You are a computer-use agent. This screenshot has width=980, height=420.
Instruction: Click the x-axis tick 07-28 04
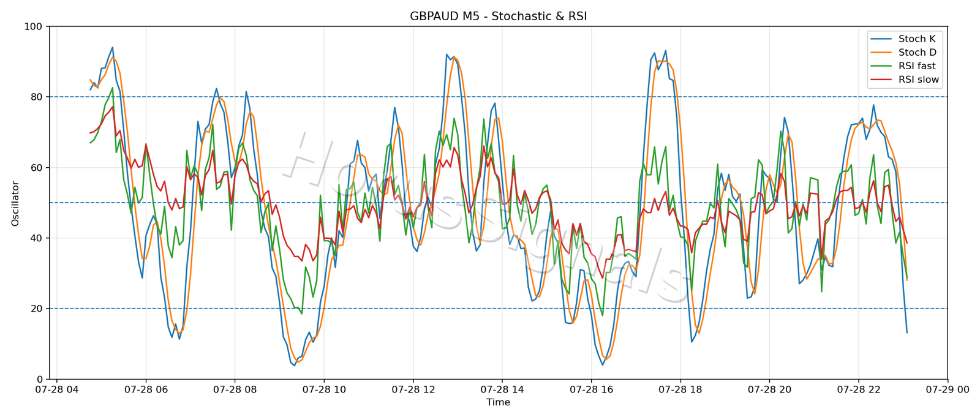coord(56,389)
